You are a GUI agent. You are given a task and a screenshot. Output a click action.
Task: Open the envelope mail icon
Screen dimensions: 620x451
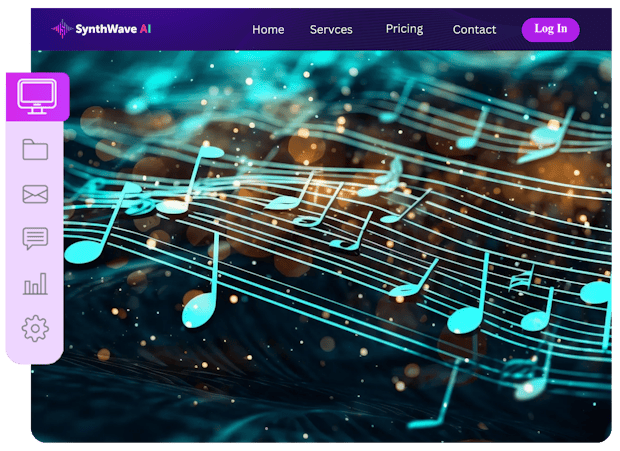tap(35, 194)
